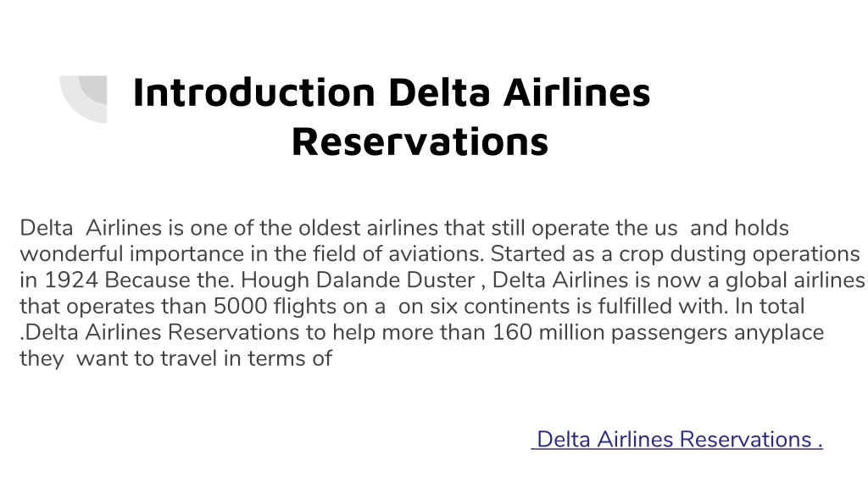Viewport: 868px width, 488px height.
Task: Click the gray quarter-circle graphic beside the title
Action: pyautogui.click(x=83, y=99)
